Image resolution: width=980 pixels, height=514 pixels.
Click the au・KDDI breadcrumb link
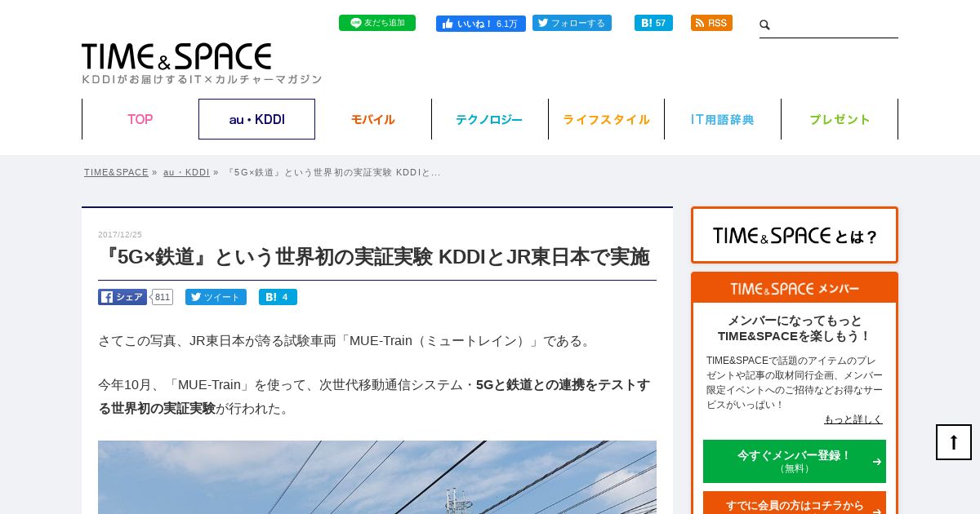[186, 172]
